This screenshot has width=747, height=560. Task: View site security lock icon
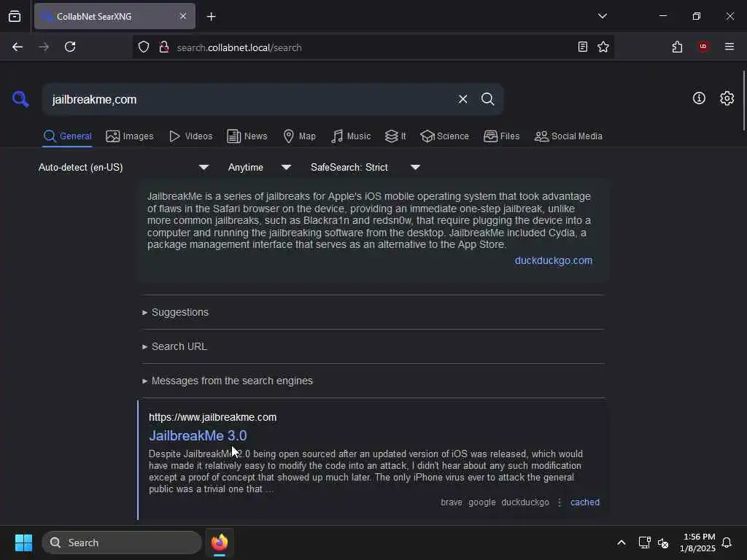click(164, 47)
